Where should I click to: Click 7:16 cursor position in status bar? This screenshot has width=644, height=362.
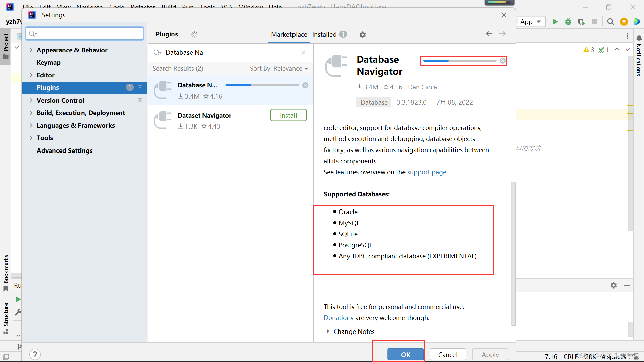pos(551,357)
